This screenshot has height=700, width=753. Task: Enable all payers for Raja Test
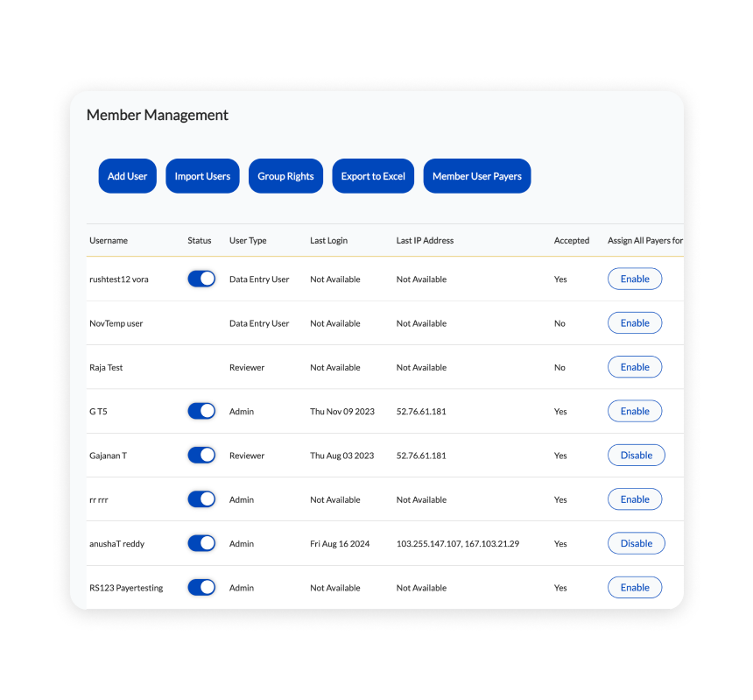click(635, 367)
